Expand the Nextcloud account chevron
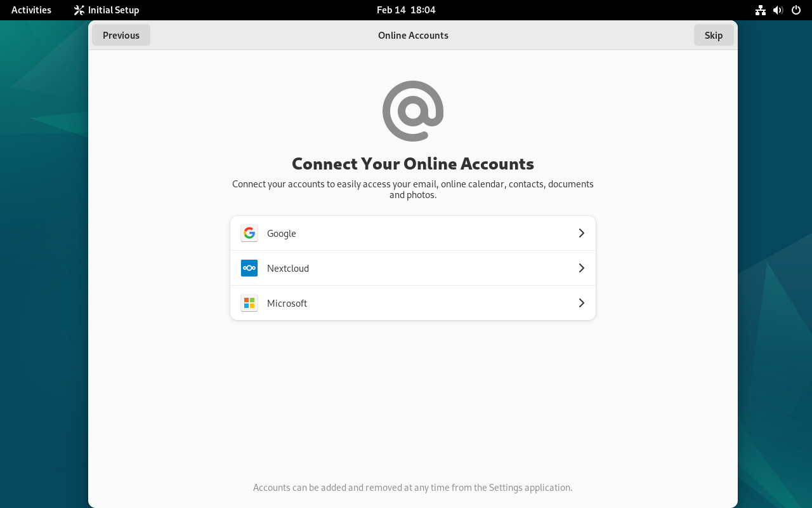The height and width of the screenshot is (508, 812). pyautogui.click(x=581, y=268)
